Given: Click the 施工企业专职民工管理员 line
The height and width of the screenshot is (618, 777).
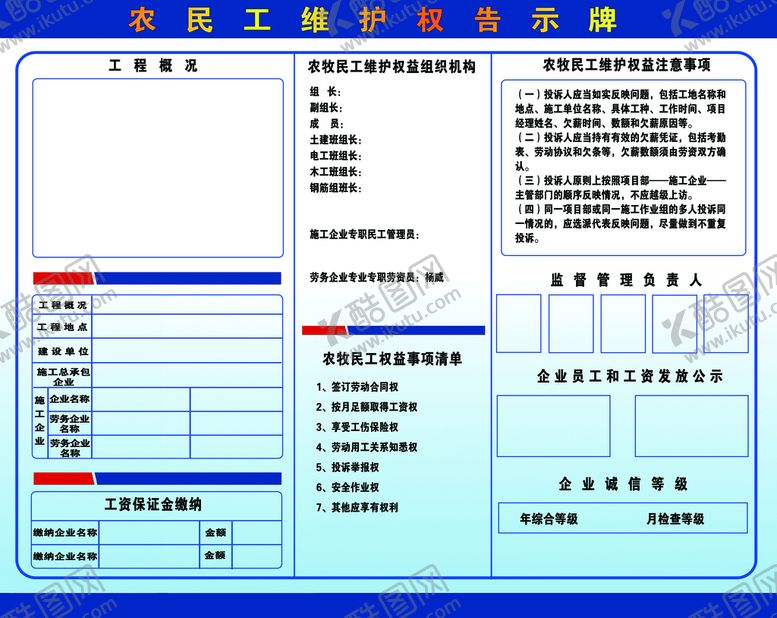Looking at the screenshot, I should (x=365, y=234).
